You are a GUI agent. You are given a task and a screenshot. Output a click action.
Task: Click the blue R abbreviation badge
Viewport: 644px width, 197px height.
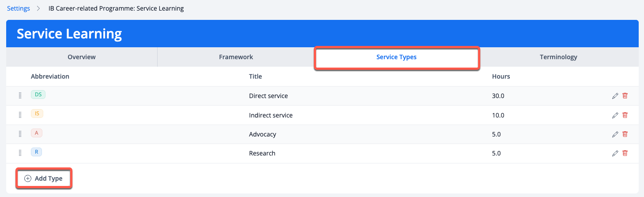36,152
